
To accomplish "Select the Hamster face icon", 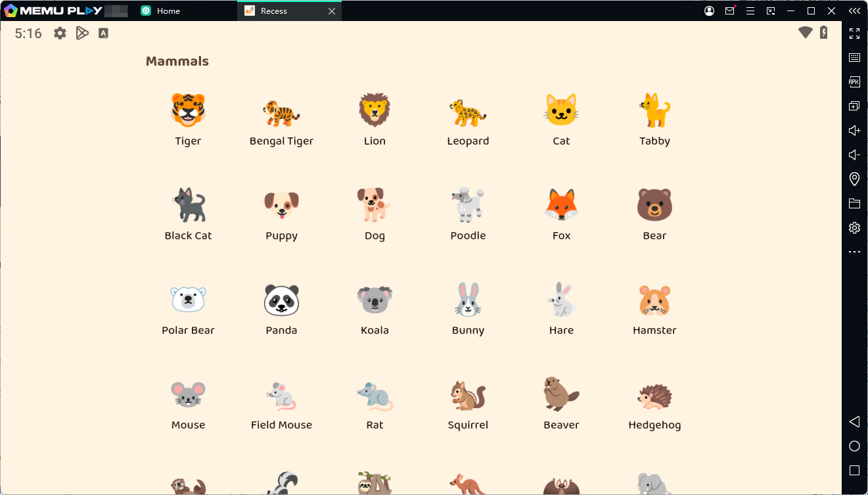I will coord(654,300).
